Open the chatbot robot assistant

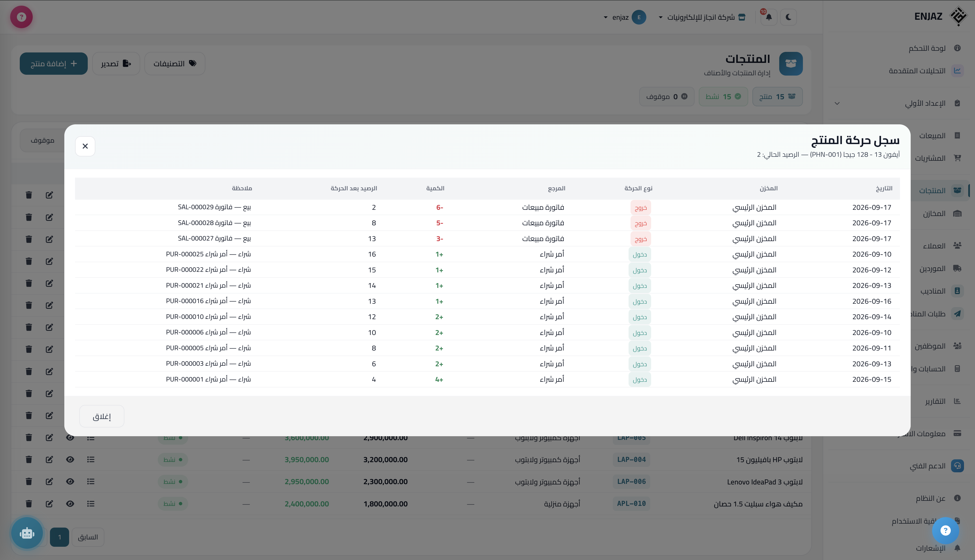pos(27,533)
